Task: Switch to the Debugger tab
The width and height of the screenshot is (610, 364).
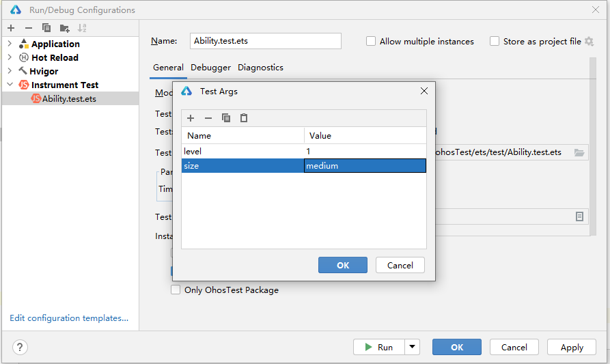Action: point(210,68)
